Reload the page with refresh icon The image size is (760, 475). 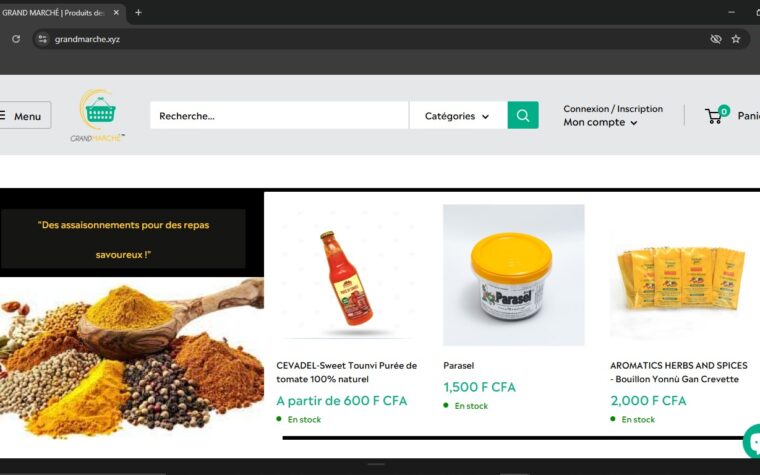click(16, 39)
